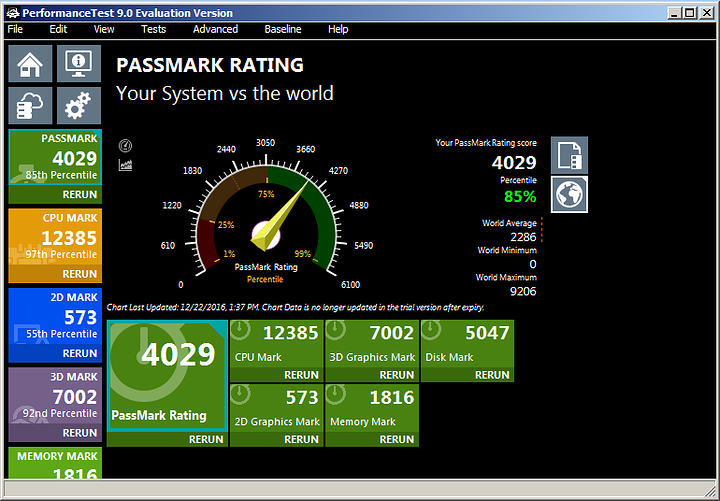Click the System Information monitor icon
The height and width of the screenshot is (501, 720).
click(78, 64)
